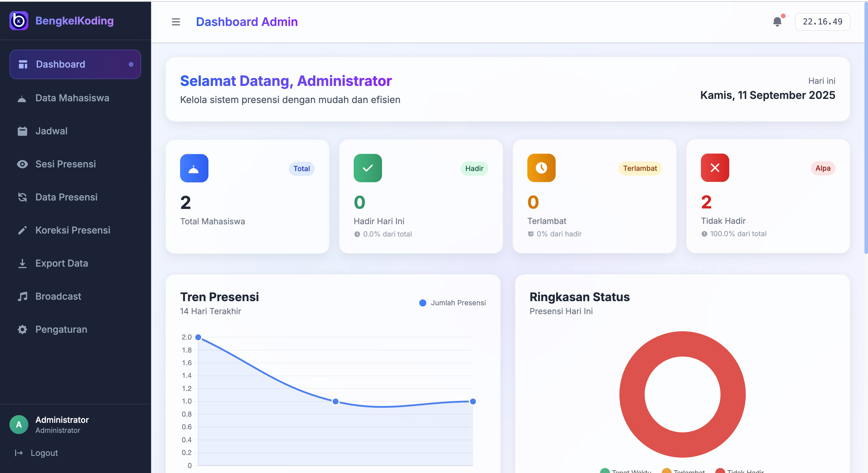The image size is (868, 473).
Task: Click red X Tidak Hadir icon
Action: [x=714, y=168]
